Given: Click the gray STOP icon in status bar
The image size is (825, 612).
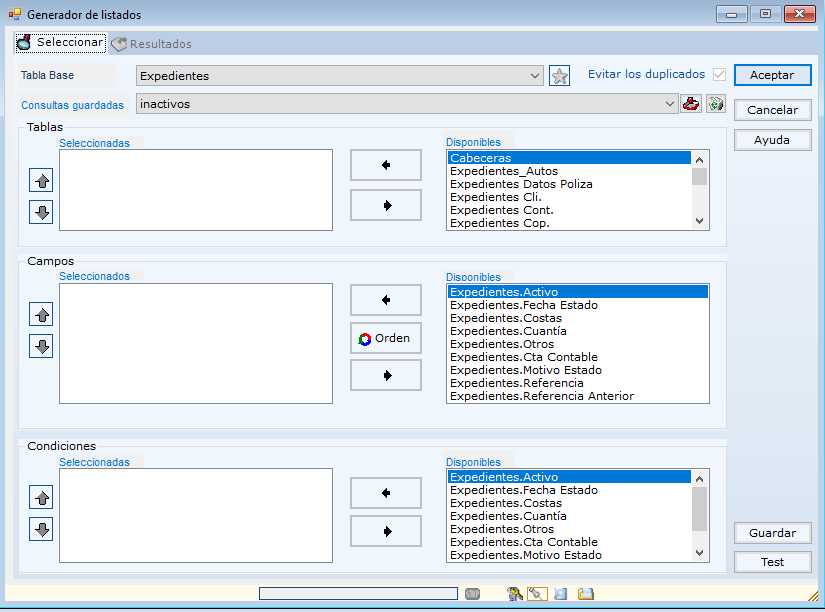Looking at the screenshot, I should 472,594.
